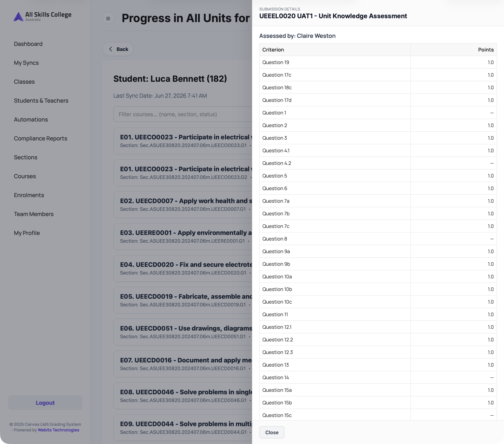
Task: Select the Question 12.3 row
Action: coord(378,352)
